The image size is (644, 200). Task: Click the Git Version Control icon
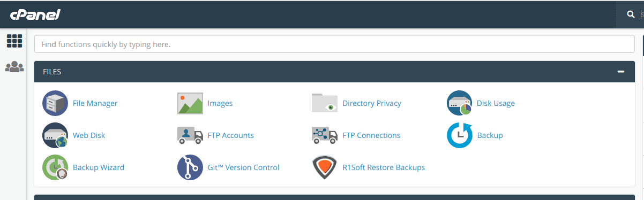190,167
